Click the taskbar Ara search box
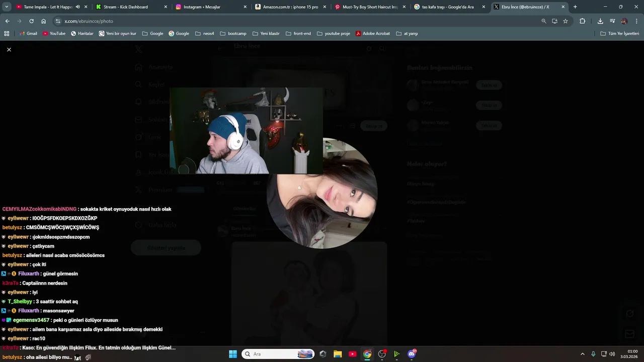The image size is (644, 362). tap(278, 354)
